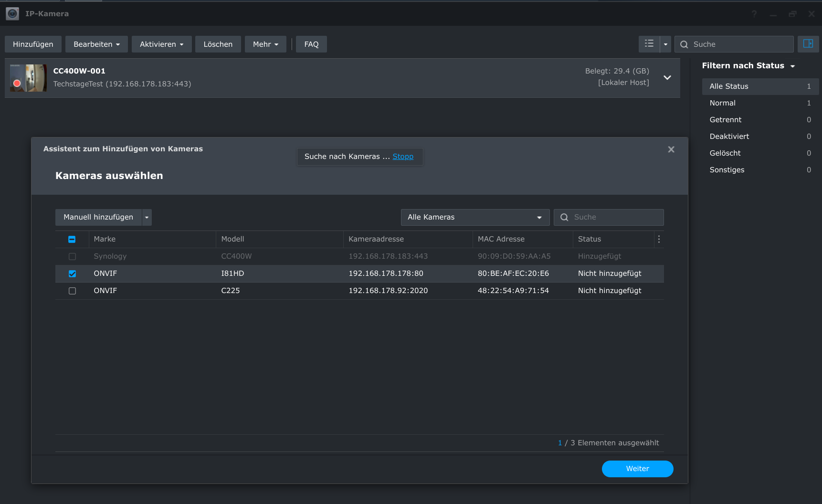The image size is (822, 504).
Task: Click the list view mode icon
Action: (x=649, y=44)
